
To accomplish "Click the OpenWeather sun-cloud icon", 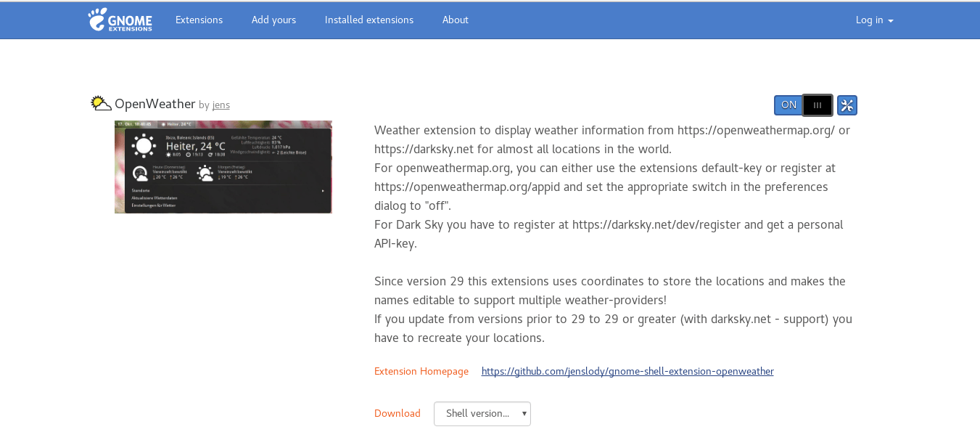I will coord(101,104).
